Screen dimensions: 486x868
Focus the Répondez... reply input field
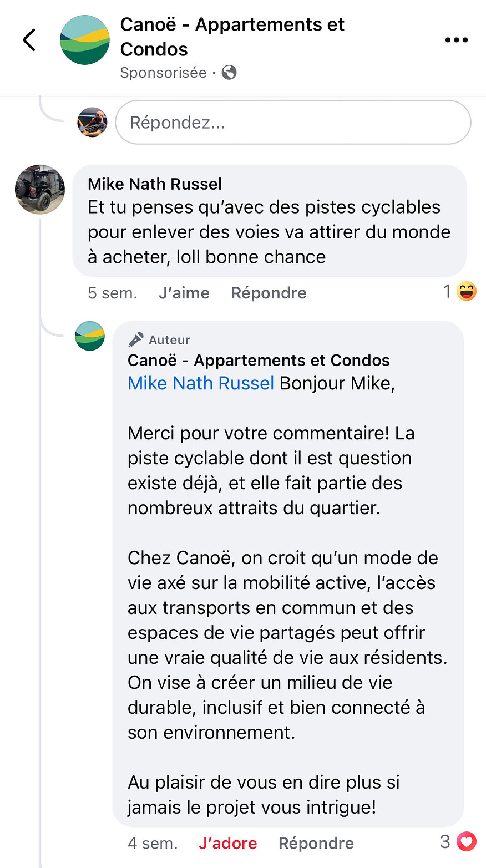(293, 123)
